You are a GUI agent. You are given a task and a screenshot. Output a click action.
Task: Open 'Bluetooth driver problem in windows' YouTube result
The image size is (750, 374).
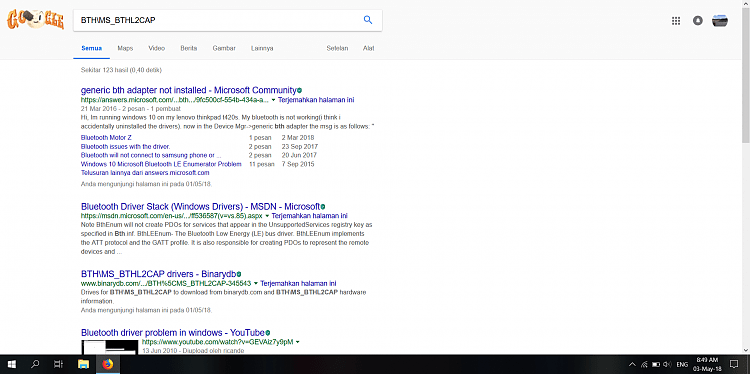click(x=173, y=333)
